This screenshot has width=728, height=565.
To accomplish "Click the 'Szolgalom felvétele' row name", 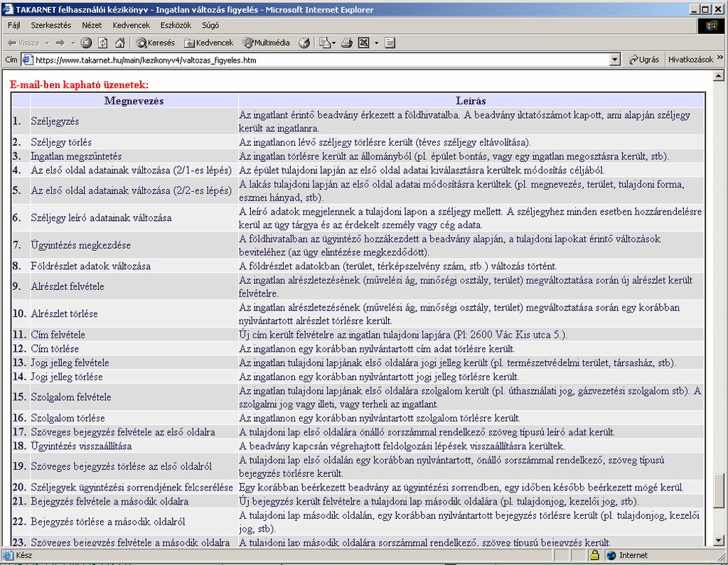I will (71, 397).
